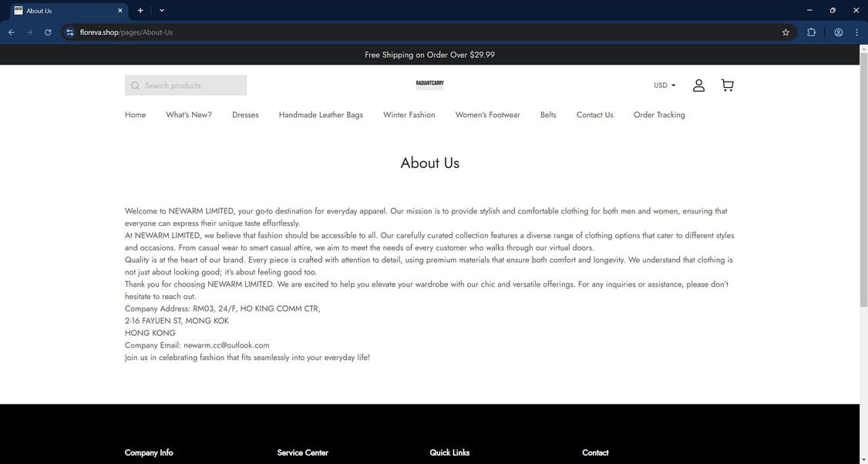Click the Free Shipping announcement banner
This screenshot has width=868, height=464.
tap(429, 55)
